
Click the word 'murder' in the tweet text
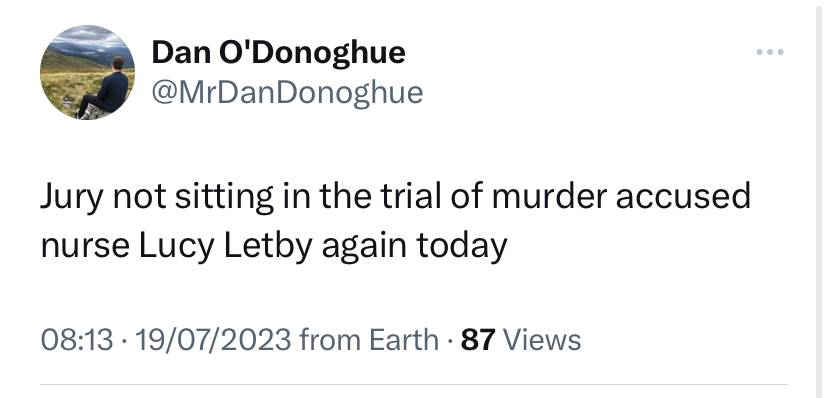[548, 195]
